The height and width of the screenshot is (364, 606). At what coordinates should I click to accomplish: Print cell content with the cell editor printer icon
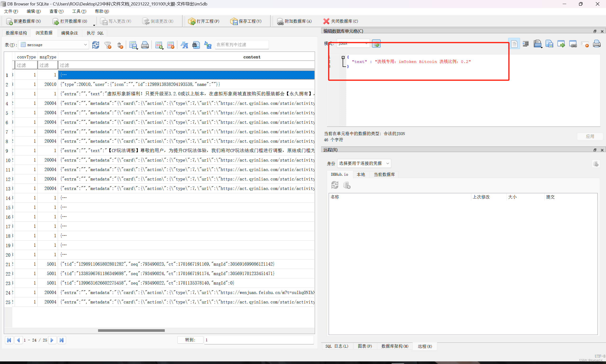[597, 44]
